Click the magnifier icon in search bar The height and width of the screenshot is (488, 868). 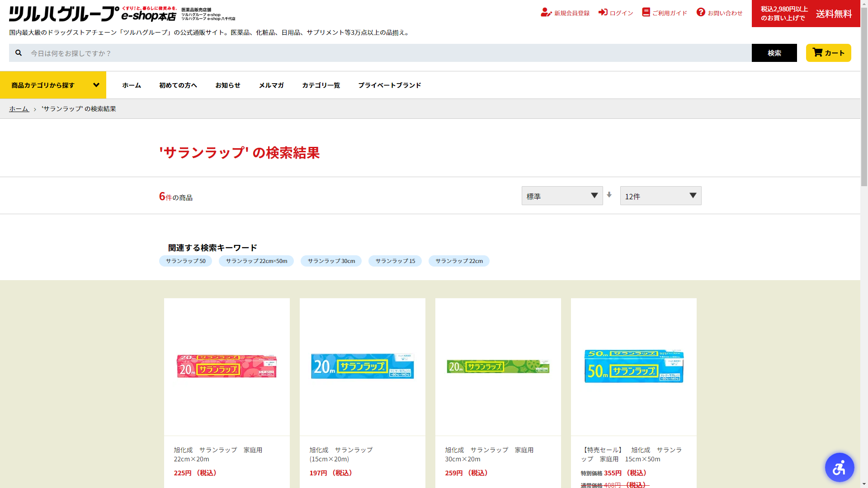tap(19, 53)
